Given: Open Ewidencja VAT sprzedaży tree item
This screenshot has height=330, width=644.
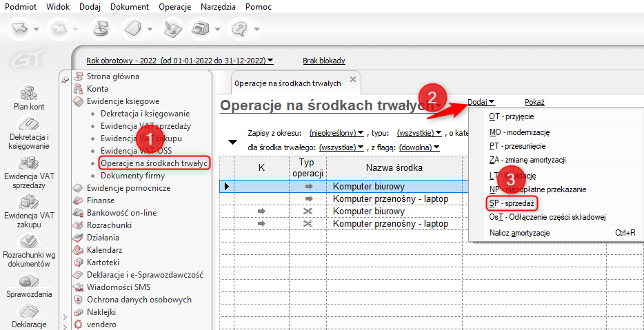Looking at the screenshot, I should pyautogui.click(x=145, y=126).
